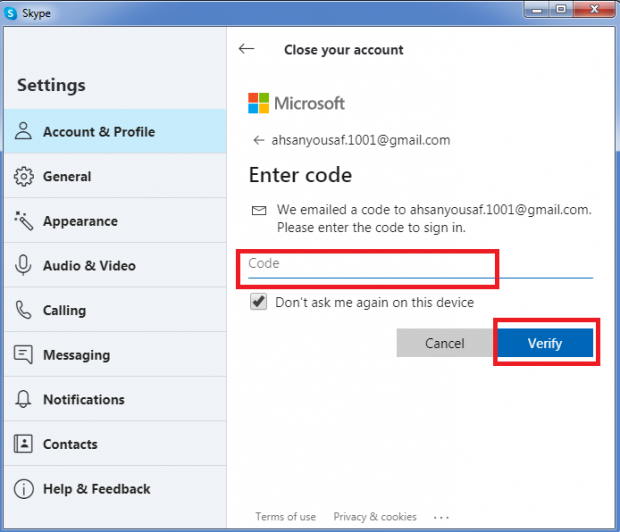620x532 pixels.
Task: Click the Skype logo in title bar
Action: [x=11, y=13]
